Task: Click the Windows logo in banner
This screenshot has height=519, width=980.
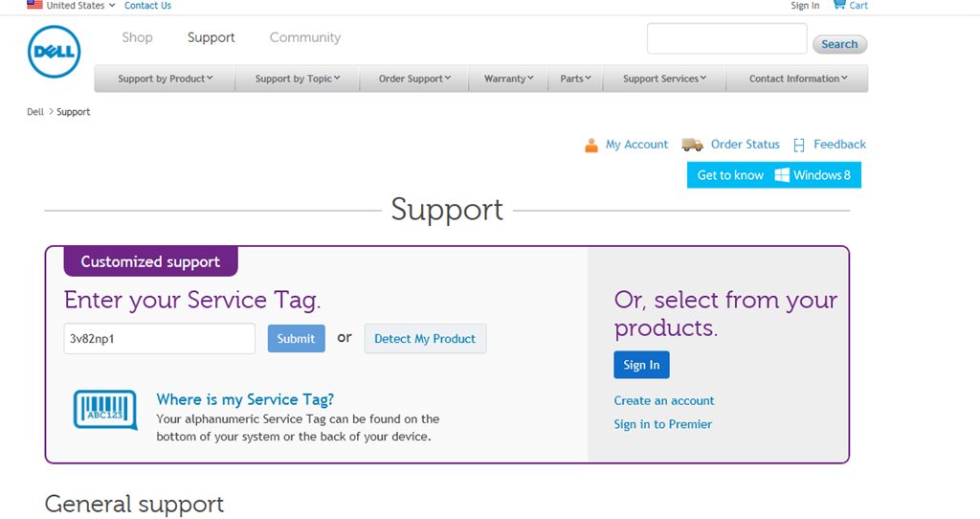Action: click(x=781, y=175)
